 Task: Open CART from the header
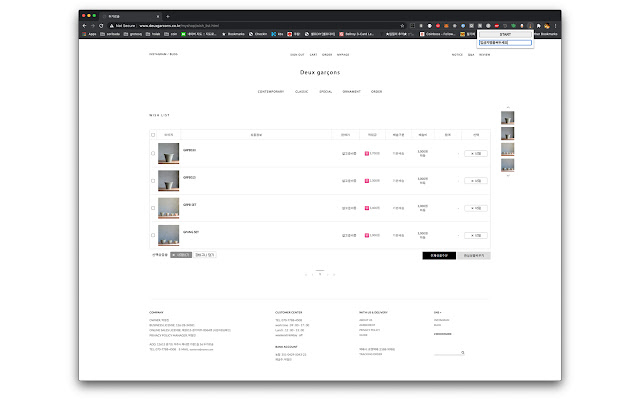(x=313, y=55)
